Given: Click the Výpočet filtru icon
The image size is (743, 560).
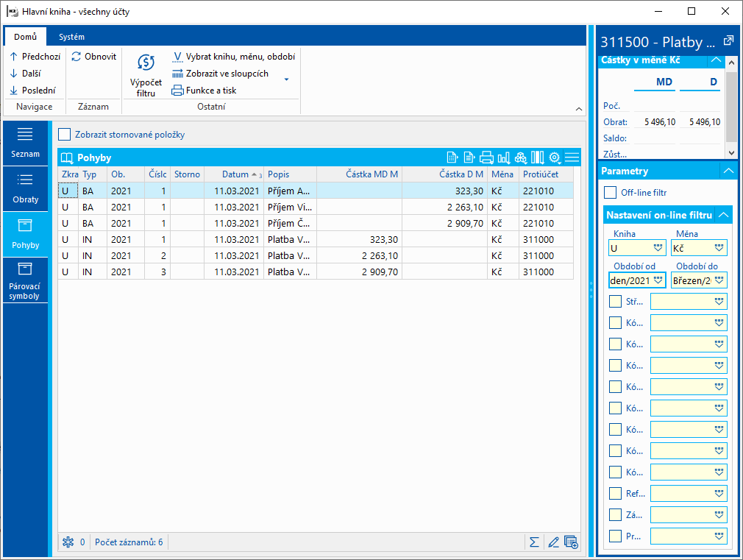Looking at the screenshot, I should click(146, 63).
